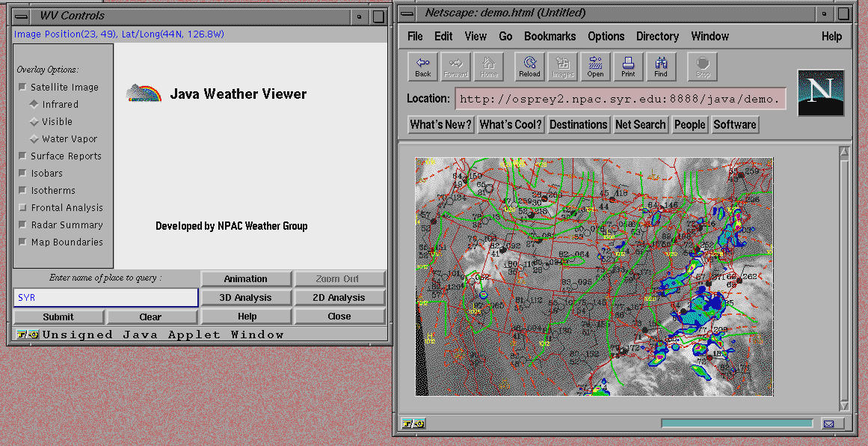Open the Bookmarks menu in Netscape
868x446 pixels.
click(550, 37)
